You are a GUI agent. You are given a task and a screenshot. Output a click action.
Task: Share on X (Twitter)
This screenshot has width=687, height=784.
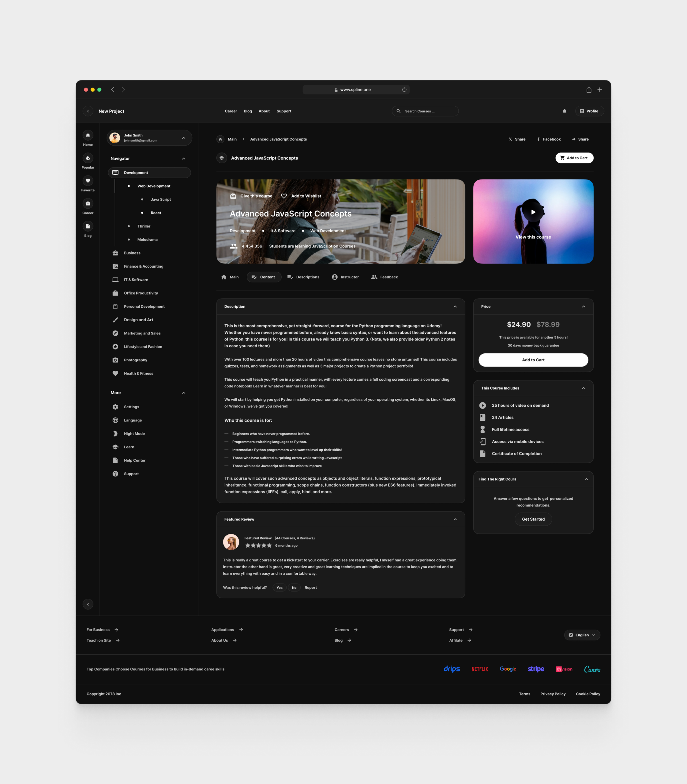coord(517,139)
